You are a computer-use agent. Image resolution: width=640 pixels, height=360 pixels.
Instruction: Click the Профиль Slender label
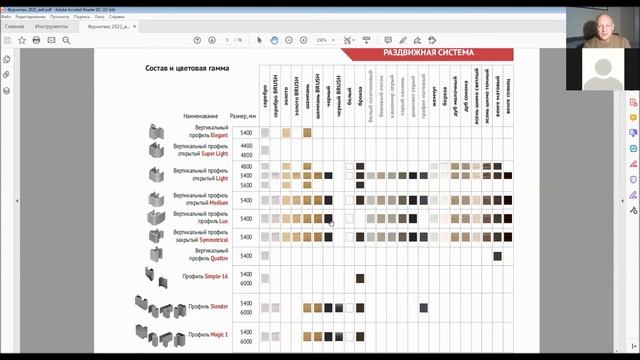pyautogui.click(x=208, y=306)
